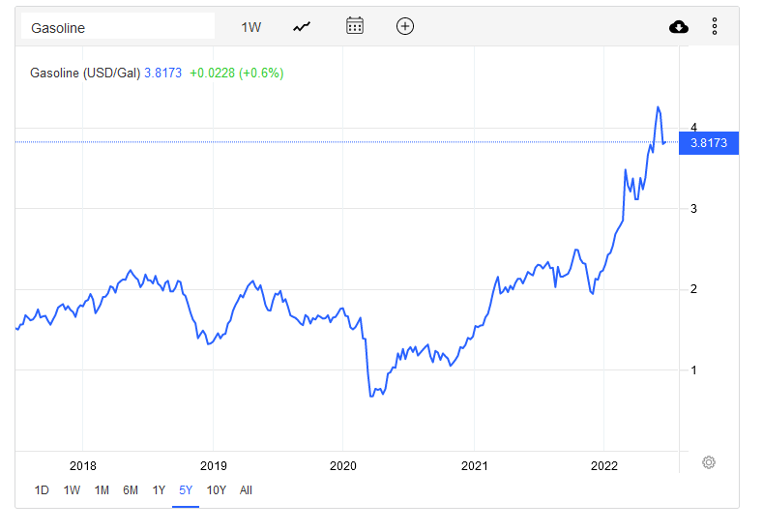Click the blue 3.8173 price label on axis
The height and width of the screenshot is (532, 763).
click(x=709, y=143)
